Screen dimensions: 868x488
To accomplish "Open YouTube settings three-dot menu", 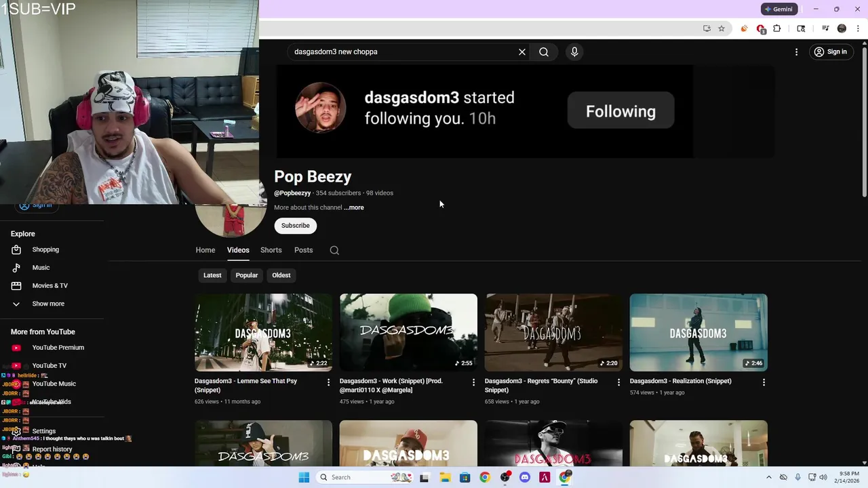I will tap(796, 52).
